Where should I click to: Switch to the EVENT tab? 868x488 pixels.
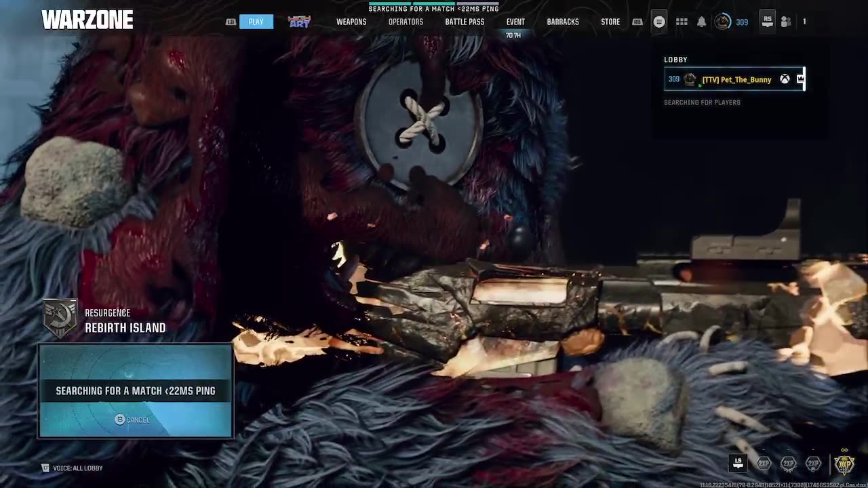515,22
